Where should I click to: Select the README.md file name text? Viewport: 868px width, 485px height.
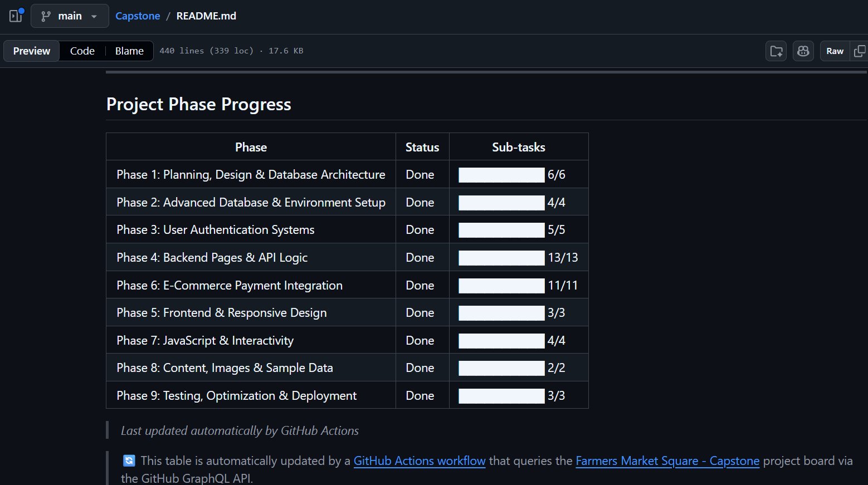click(x=206, y=16)
